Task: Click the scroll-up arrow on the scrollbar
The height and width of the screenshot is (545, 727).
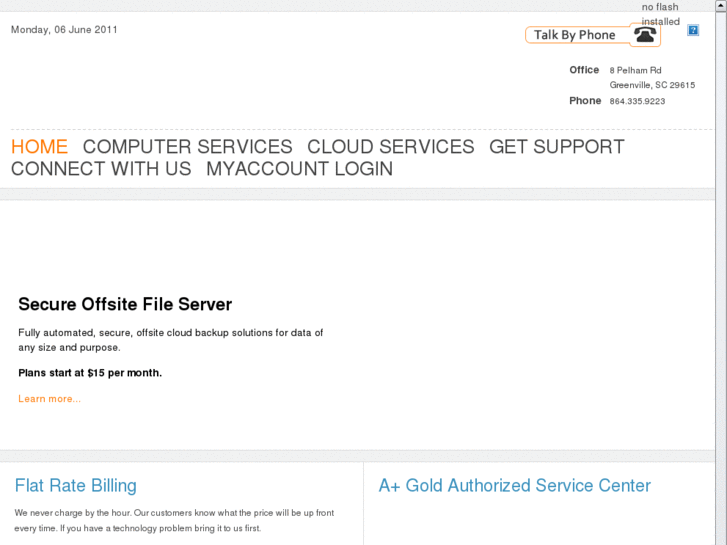Action: (x=721, y=6)
